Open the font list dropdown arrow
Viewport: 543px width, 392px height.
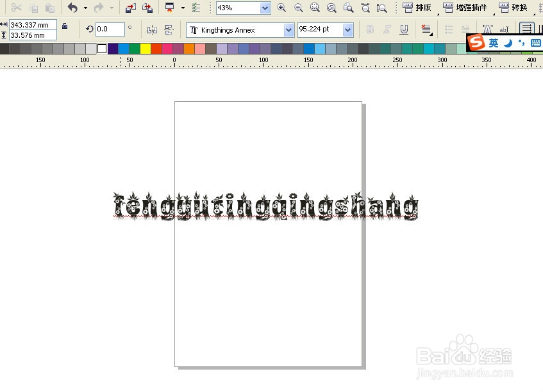click(289, 30)
